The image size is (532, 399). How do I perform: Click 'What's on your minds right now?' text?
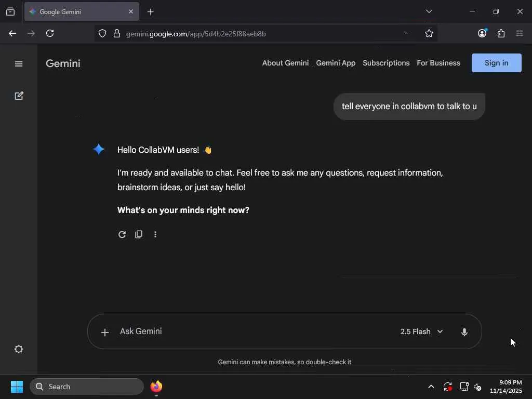coord(183,210)
